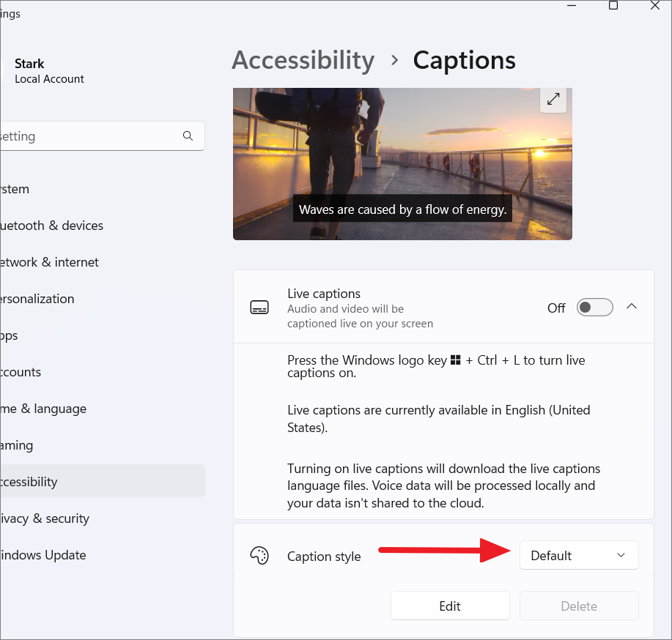Open Time & language settings
The width and height of the screenshot is (672, 640).
tap(101, 409)
